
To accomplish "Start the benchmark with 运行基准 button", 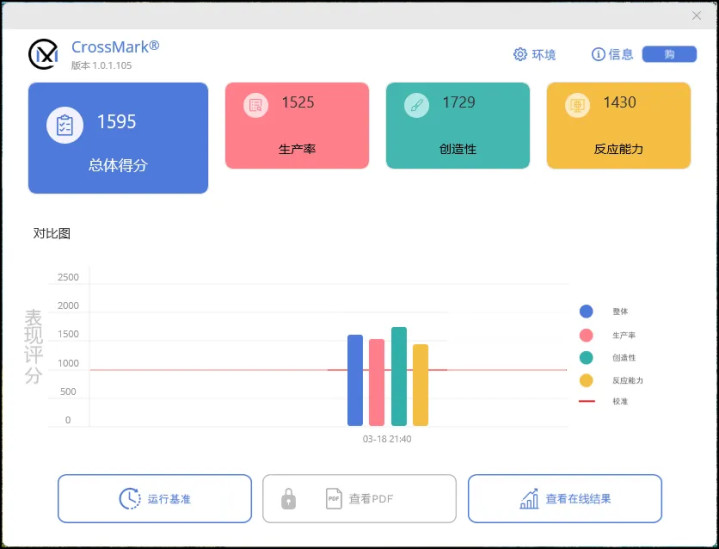I will pyautogui.click(x=155, y=499).
